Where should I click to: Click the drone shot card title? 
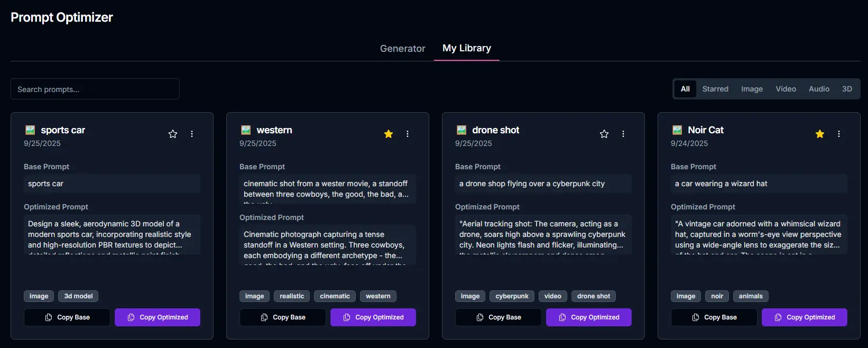[x=495, y=130]
